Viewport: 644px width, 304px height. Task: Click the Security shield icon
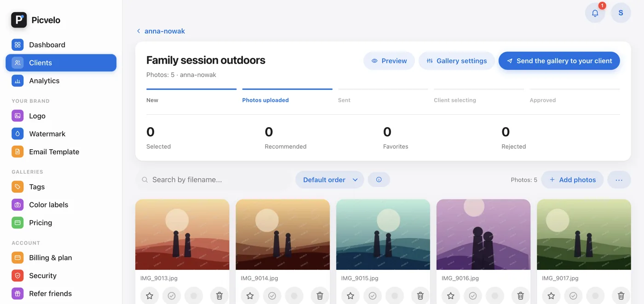tap(17, 275)
